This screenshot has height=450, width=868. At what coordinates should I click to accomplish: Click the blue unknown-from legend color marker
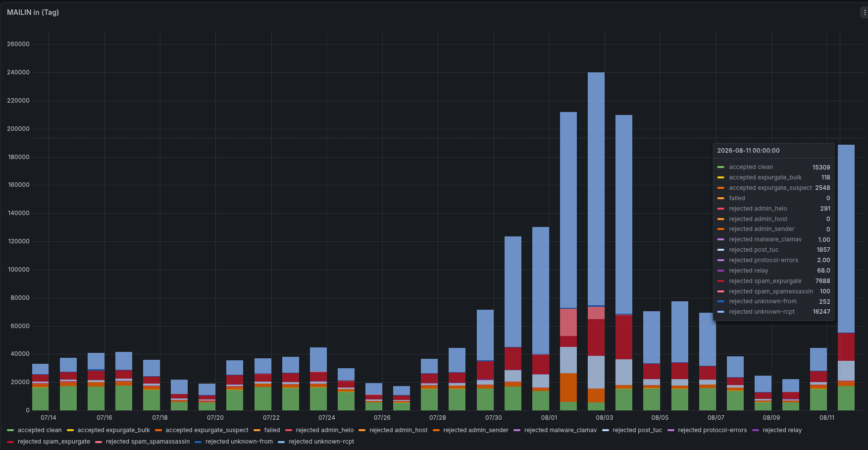pyautogui.click(x=198, y=442)
